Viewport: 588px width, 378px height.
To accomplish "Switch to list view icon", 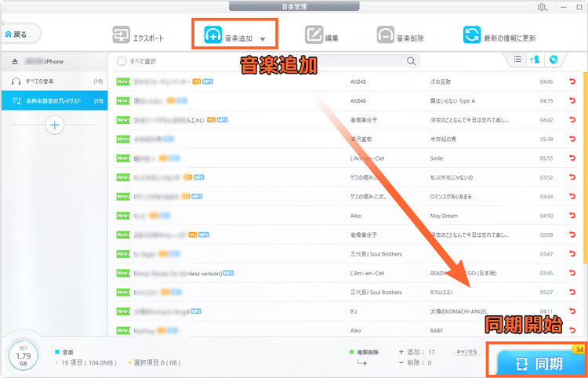I will 517,60.
